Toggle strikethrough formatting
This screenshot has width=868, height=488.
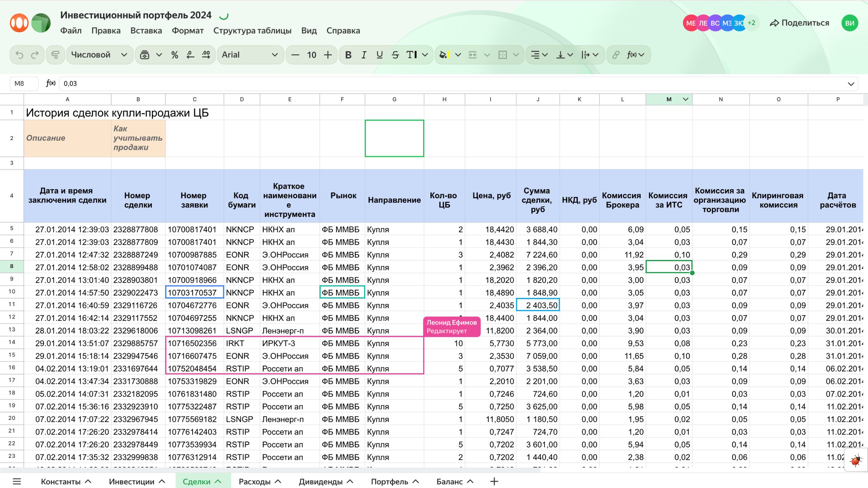pyautogui.click(x=395, y=55)
